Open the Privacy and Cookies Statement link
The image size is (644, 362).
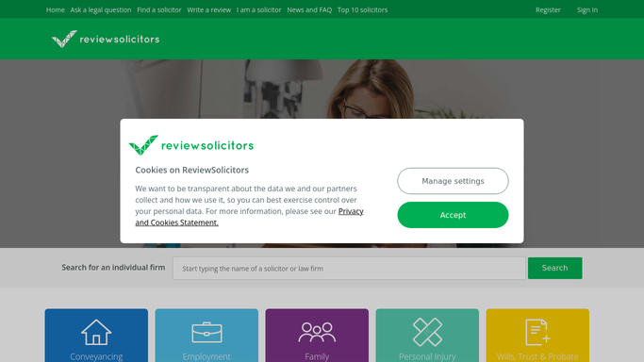[x=249, y=217]
